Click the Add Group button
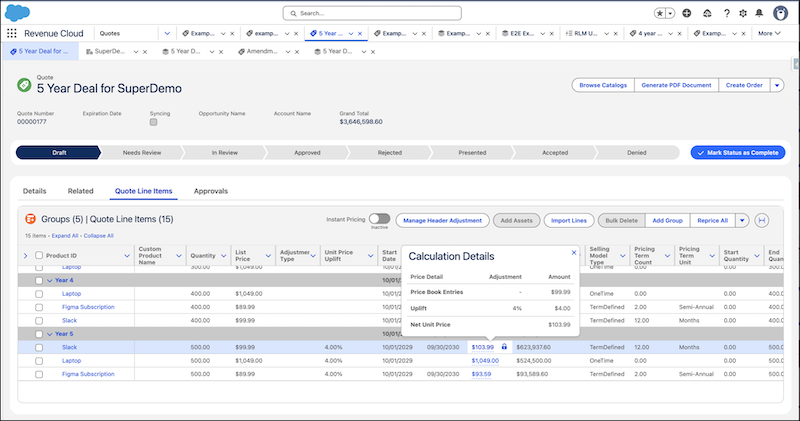800x421 pixels. (667, 220)
